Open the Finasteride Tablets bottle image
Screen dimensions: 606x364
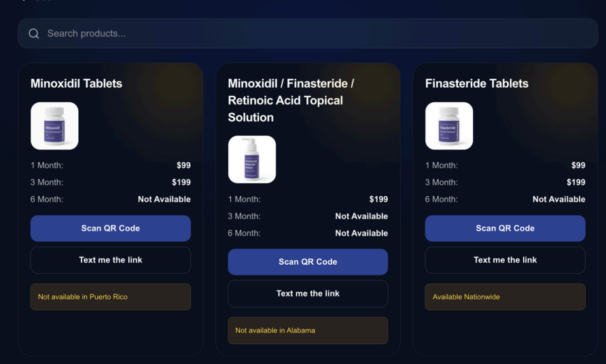(449, 126)
